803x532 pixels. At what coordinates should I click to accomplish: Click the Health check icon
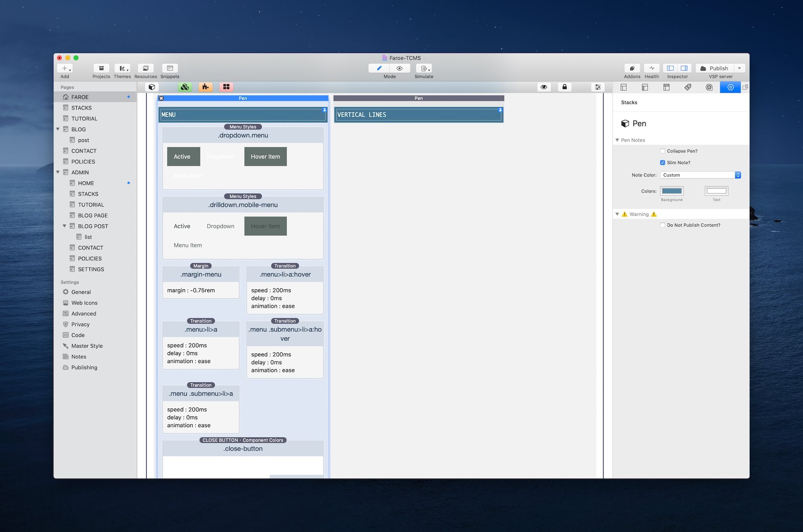click(652, 68)
